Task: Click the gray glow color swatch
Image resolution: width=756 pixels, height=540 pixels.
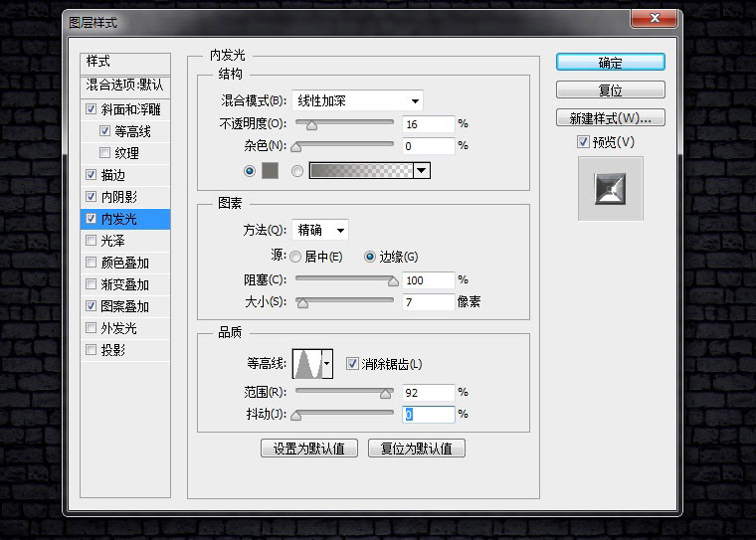Action: (x=270, y=171)
